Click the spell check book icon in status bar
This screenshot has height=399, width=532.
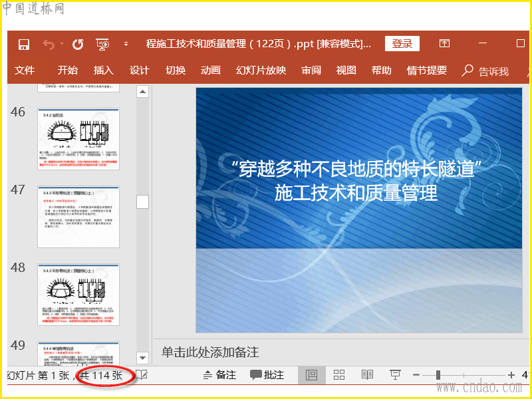pyautogui.click(x=142, y=375)
